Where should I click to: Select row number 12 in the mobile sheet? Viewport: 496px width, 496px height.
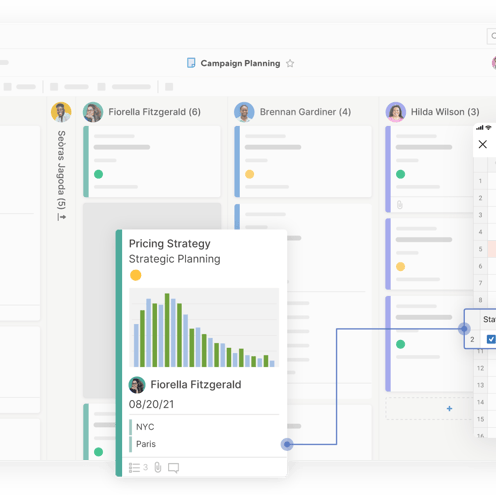tap(480, 368)
